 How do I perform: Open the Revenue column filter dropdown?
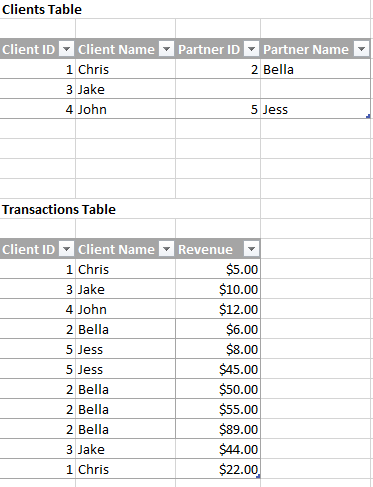click(x=252, y=249)
